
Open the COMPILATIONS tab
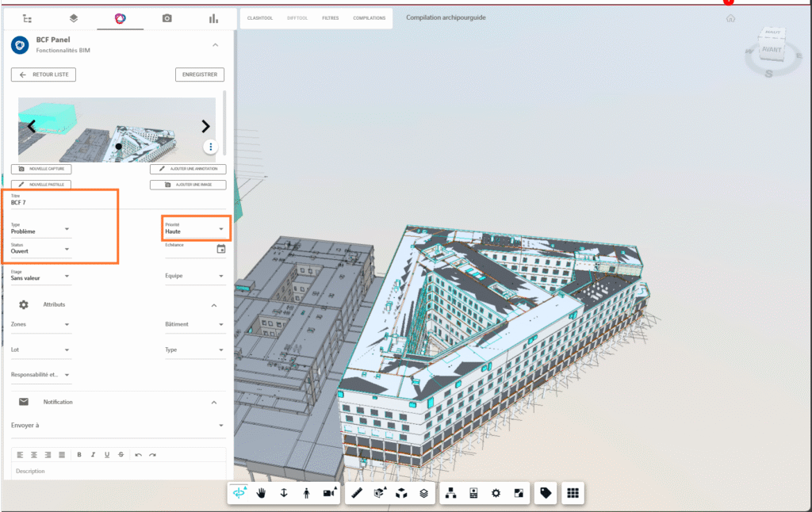click(370, 17)
